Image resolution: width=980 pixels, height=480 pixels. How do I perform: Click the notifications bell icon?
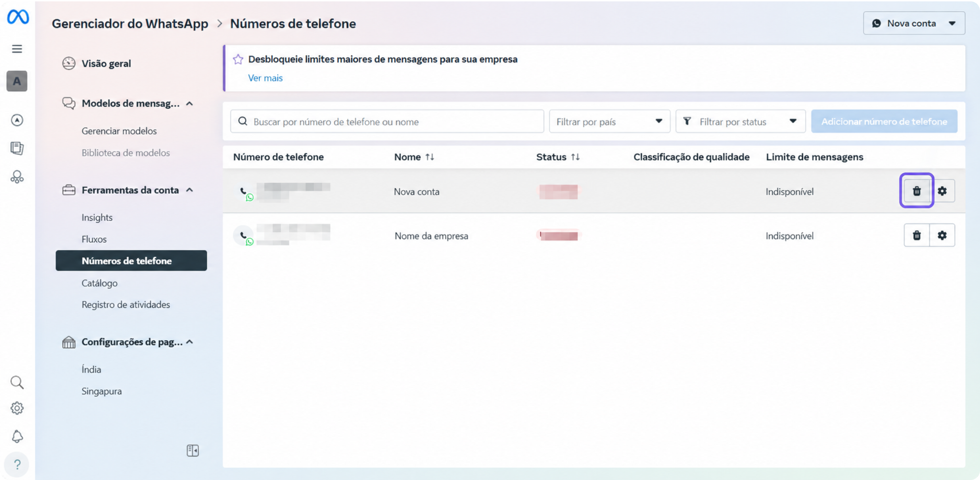point(17,436)
